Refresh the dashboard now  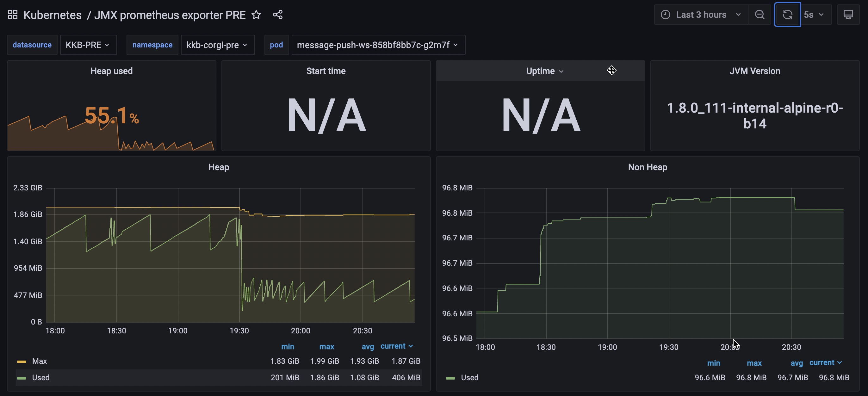[x=787, y=15]
